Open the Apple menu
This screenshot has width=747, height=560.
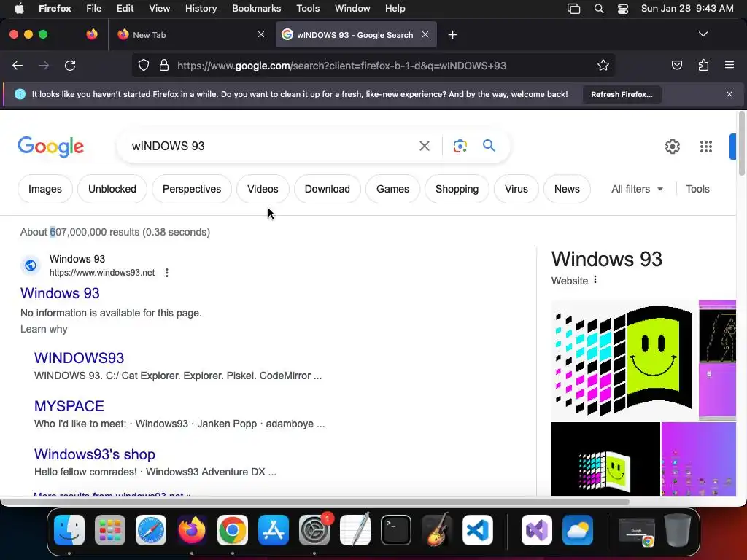(19, 9)
